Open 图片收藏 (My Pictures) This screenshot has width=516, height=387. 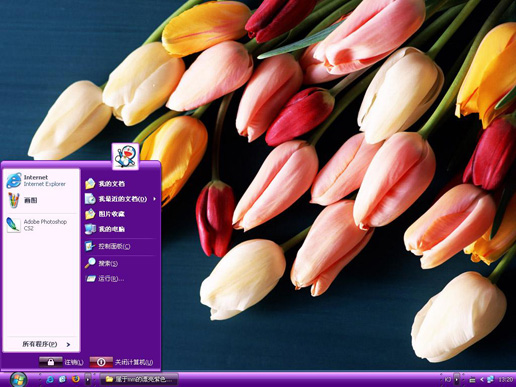(120, 214)
